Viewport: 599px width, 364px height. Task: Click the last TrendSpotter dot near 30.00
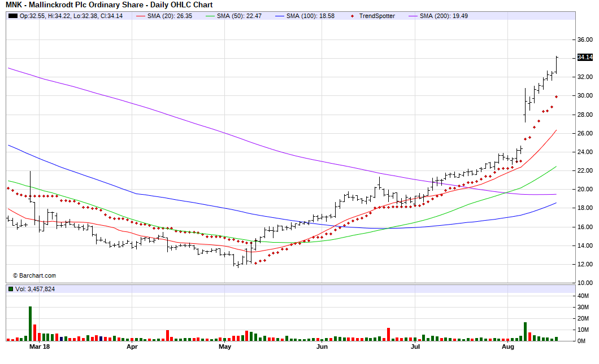click(x=556, y=97)
